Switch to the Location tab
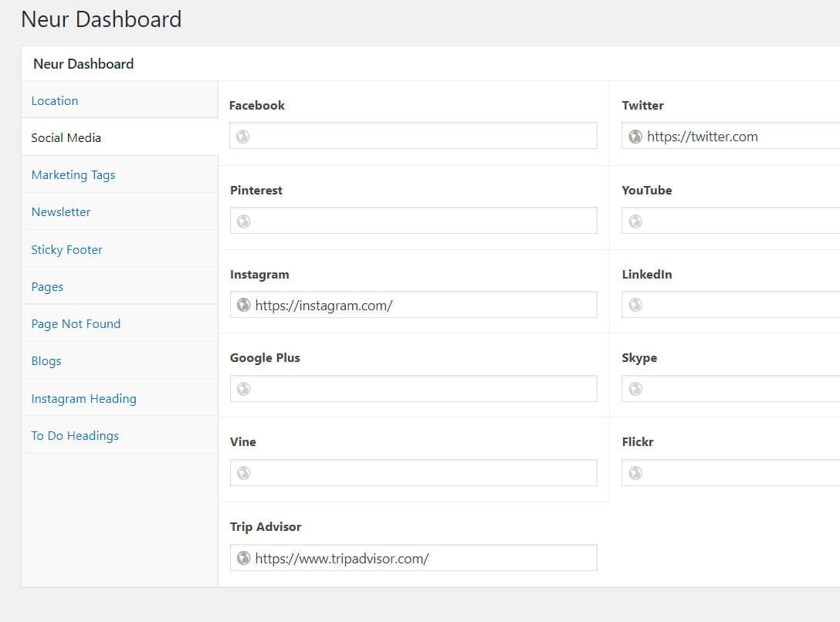Image resolution: width=840 pixels, height=622 pixels. click(54, 100)
